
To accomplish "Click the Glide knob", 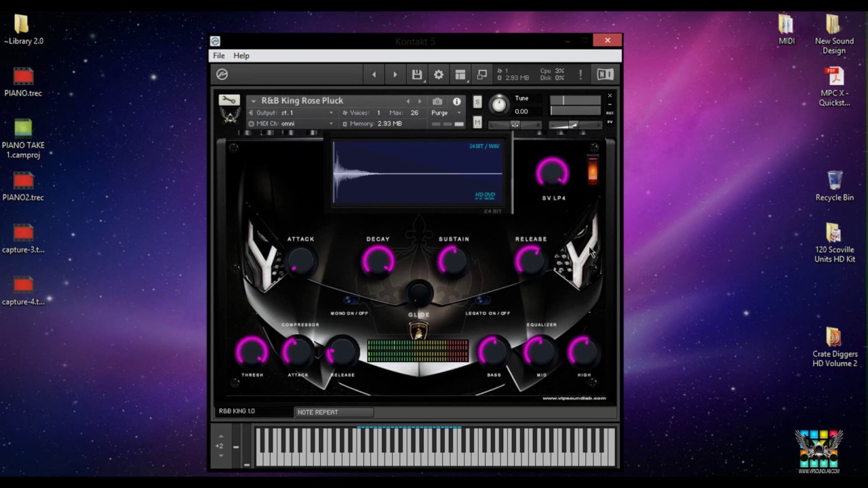I will click(419, 293).
